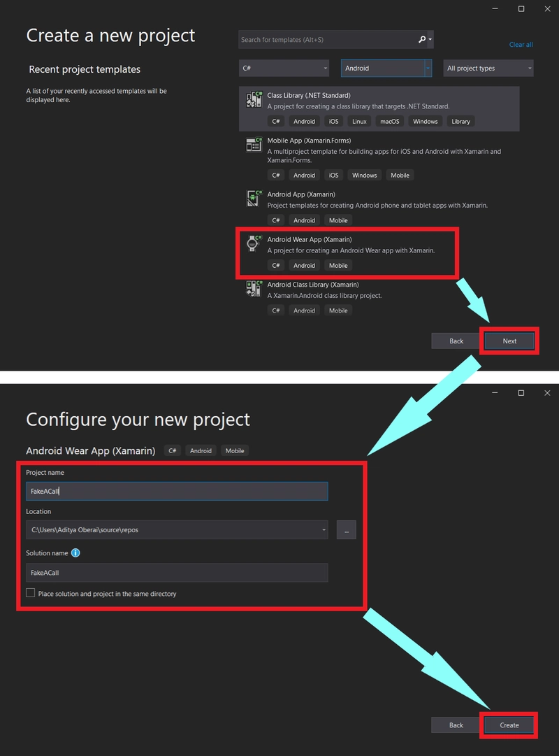Select Class Library (.NET Standard) template title

point(309,96)
